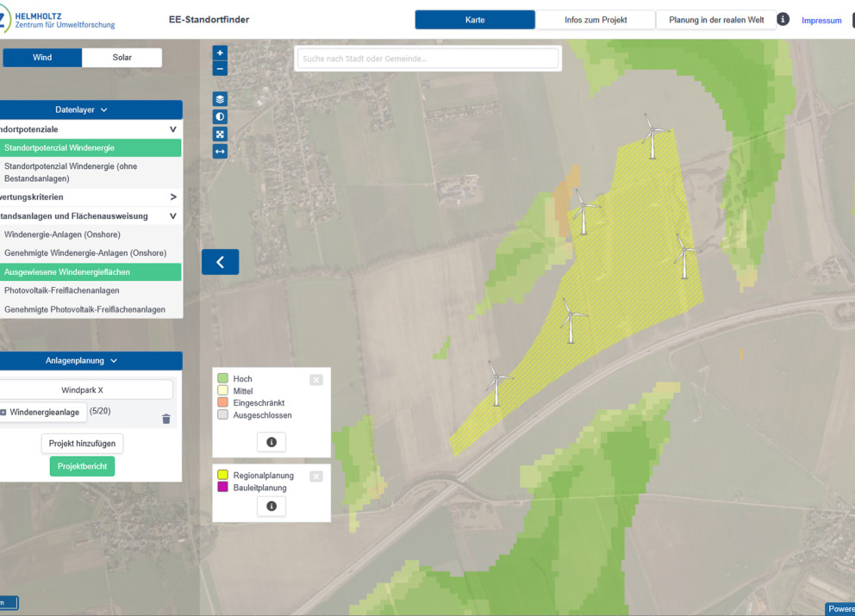Open the map layers icon
855x616 pixels.
[x=220, y=99]
